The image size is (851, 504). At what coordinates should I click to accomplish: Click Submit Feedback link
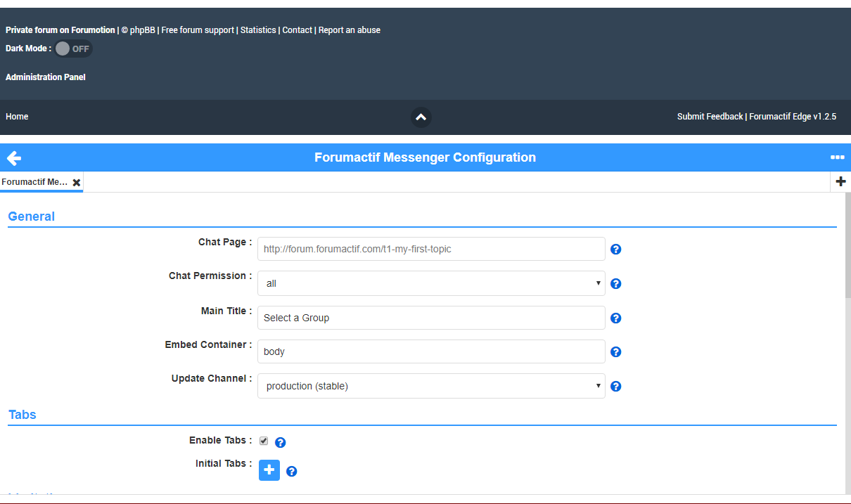coord(710,117)
